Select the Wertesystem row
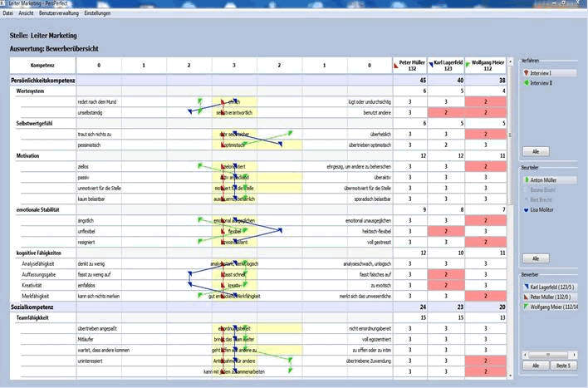The width and height of the screenshot is (588, 388). point(258,91)
